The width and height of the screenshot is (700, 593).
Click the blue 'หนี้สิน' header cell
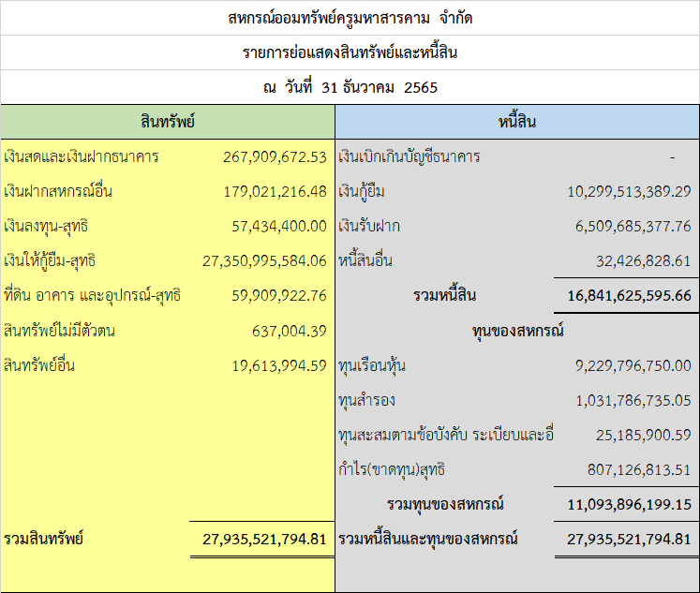pos(517,122)
